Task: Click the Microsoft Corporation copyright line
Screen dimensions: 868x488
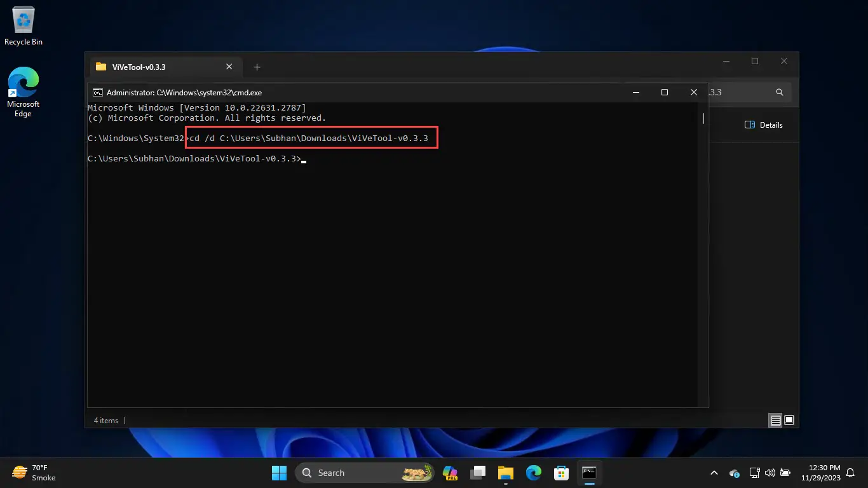Action: (x=207, y=118)
